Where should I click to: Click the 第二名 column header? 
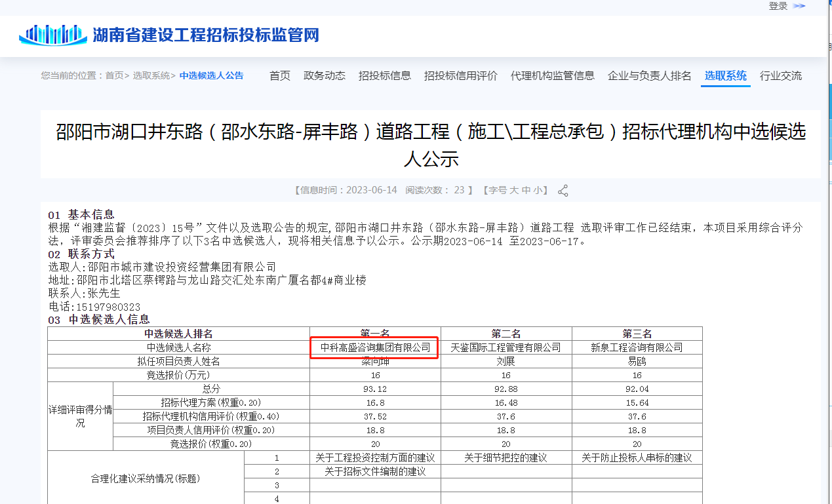click(x=506, y=334)
